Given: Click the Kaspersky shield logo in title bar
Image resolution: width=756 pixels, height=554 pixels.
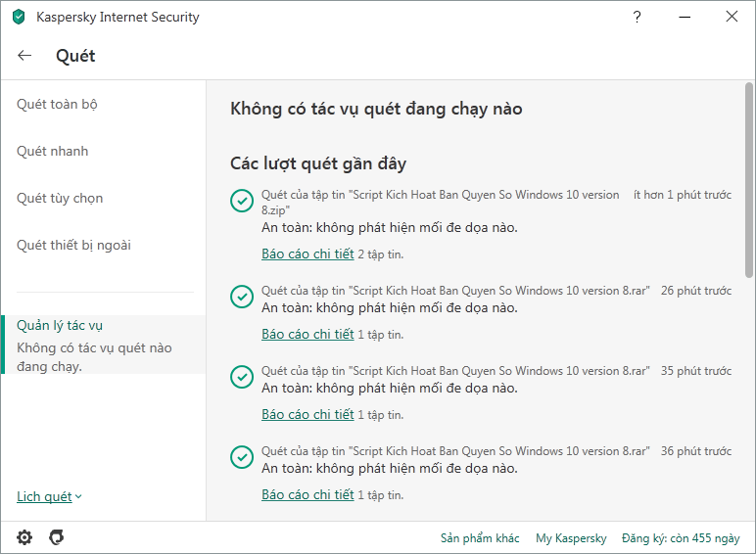Looking at the screenshot, I should coord(19,17).
